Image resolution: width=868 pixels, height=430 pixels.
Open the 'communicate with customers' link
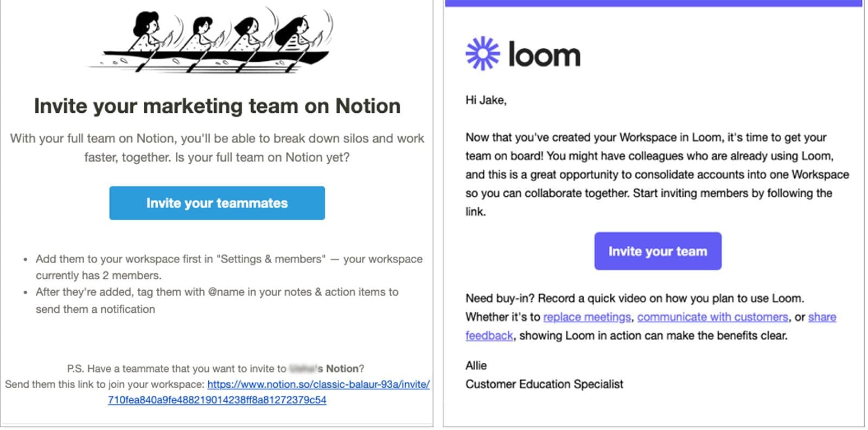pyautogui.click(x=712, y=317)
